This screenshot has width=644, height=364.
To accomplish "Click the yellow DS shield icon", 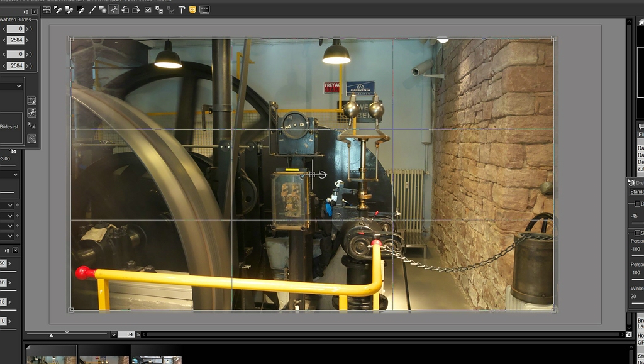I will click(x=192, y=9).
